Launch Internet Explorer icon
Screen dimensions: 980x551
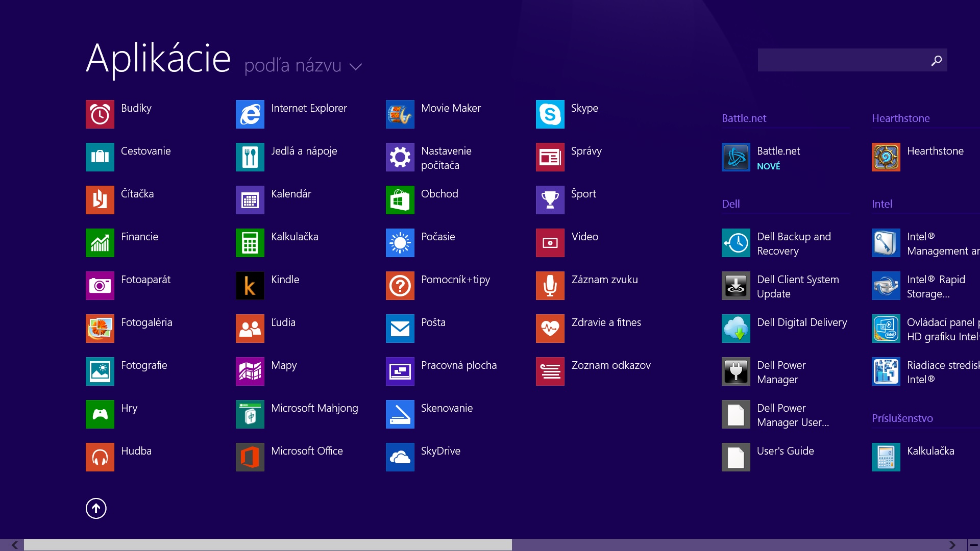point(250,114)
